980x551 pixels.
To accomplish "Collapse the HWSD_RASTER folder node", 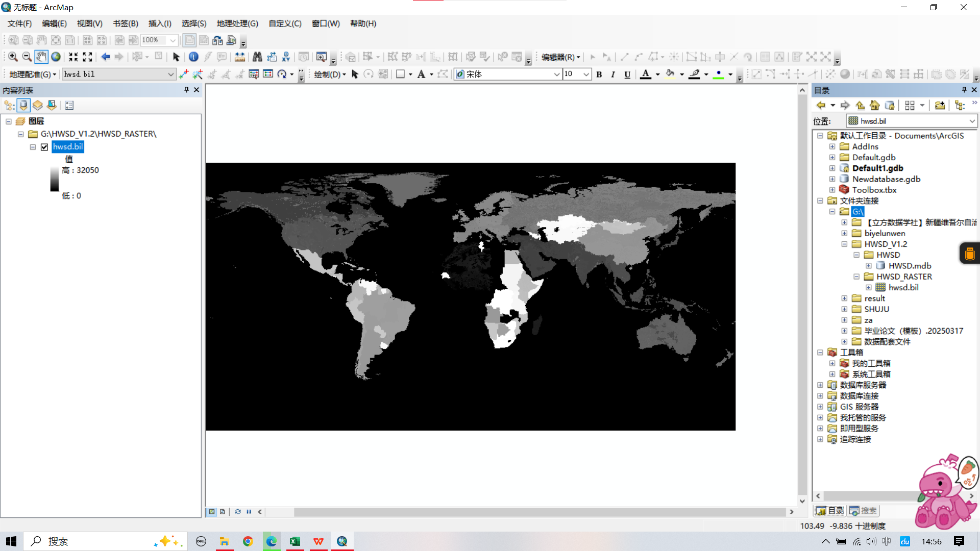I will point(856,277).
